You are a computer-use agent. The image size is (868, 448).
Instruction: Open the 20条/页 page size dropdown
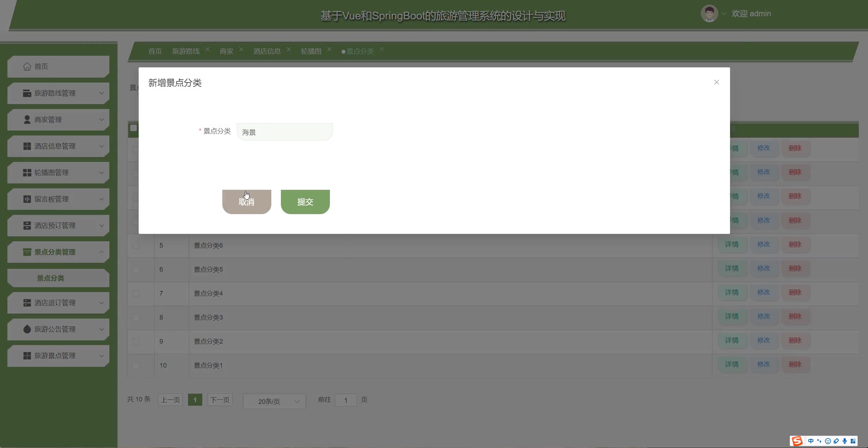[274, 401]
